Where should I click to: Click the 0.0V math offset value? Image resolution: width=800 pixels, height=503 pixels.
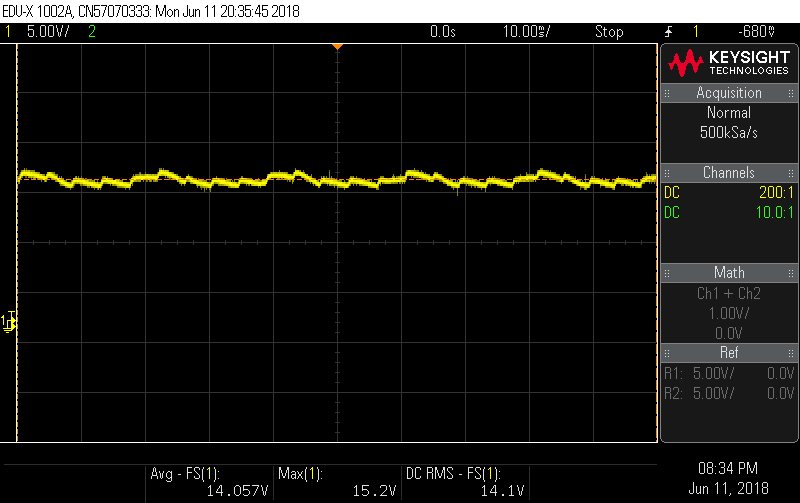pos(729,334)
